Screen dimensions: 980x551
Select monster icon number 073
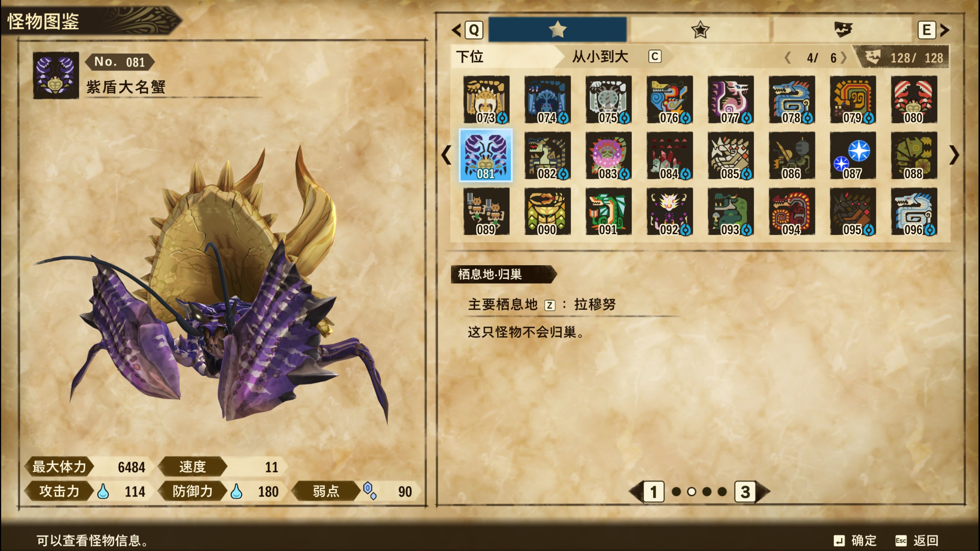(x=486, y=99)
